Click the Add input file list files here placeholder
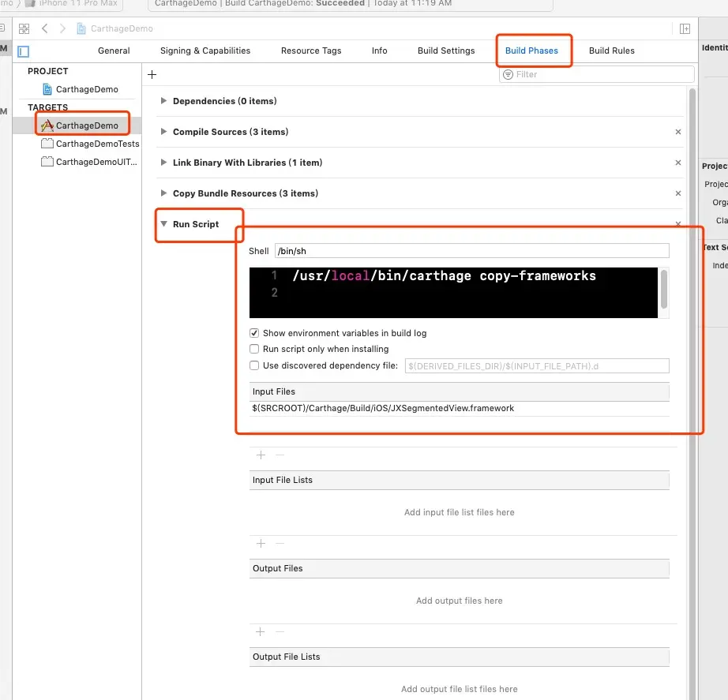Viewport: 728px width, 700px height. click(460, 512)
